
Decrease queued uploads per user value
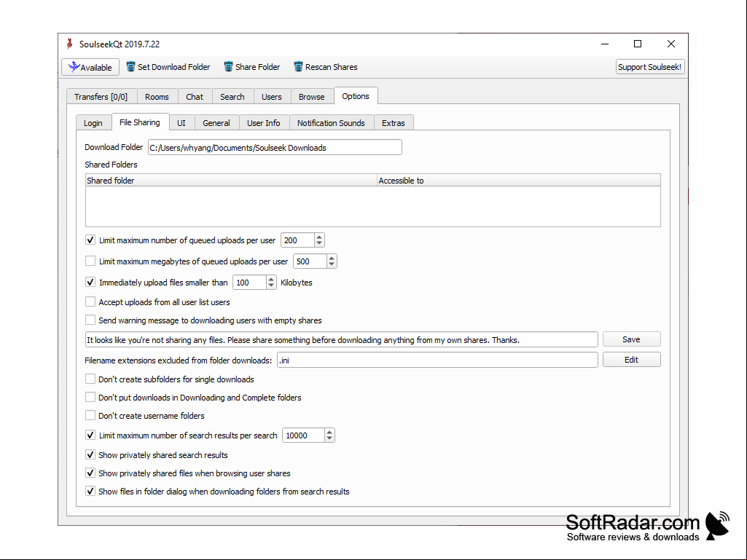319,243
